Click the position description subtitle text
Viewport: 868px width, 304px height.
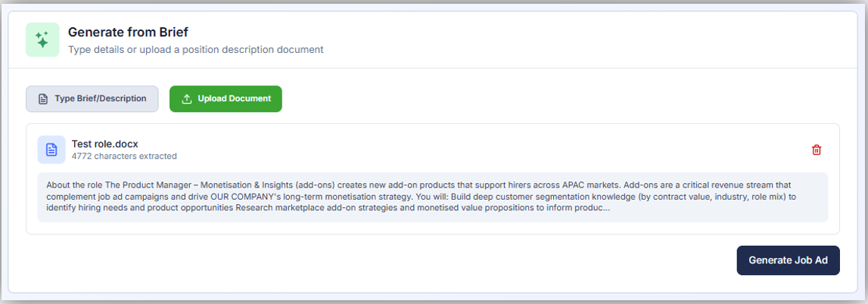[195, 49]
